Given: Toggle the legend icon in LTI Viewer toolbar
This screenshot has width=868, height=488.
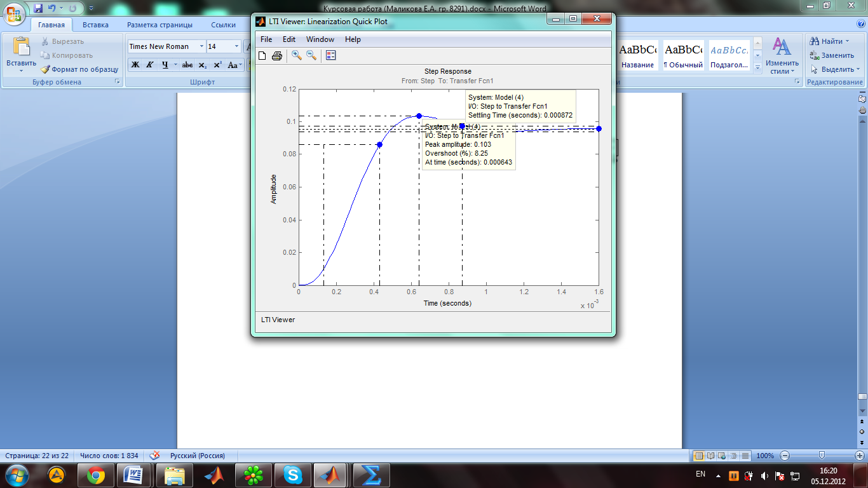Looking at the screenshot, I should click(x=330, y=55).
